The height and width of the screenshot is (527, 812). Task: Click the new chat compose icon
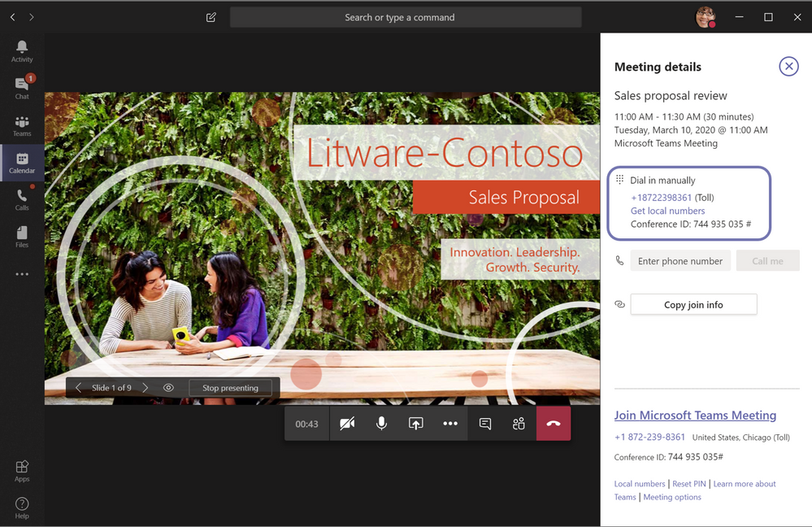pos(211,17)
